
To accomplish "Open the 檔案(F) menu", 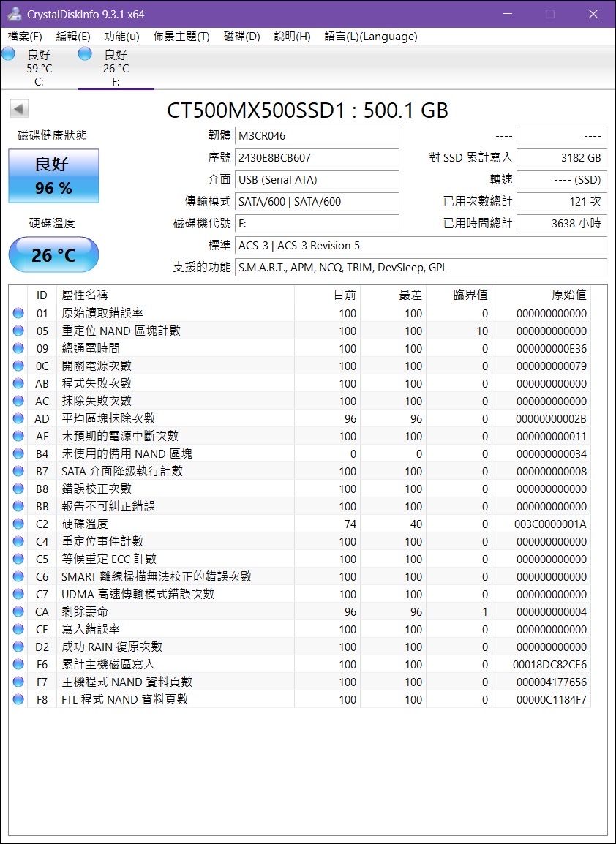I will [x=25, y=37].
